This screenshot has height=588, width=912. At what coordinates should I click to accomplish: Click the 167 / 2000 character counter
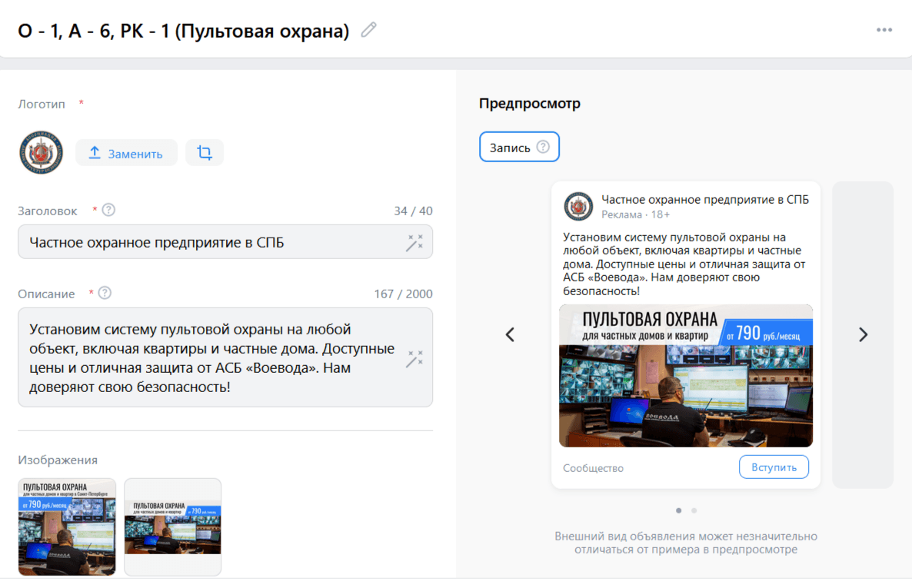click(x=403, y=294)
